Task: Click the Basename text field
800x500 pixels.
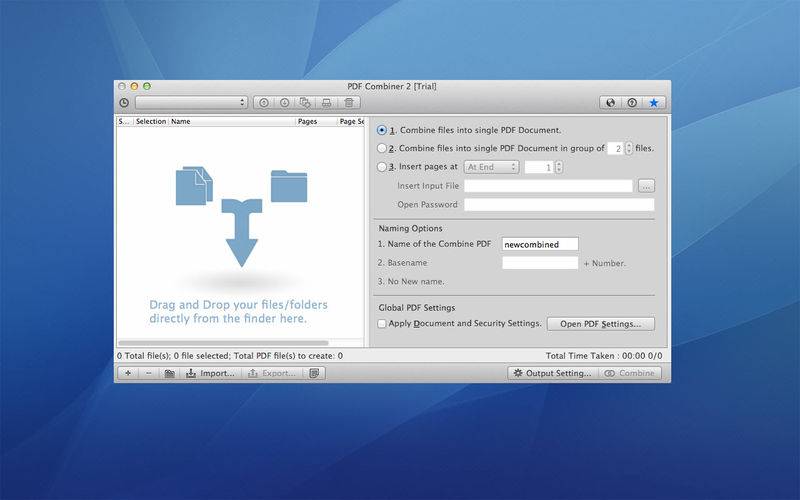Action: pos(540,263)
